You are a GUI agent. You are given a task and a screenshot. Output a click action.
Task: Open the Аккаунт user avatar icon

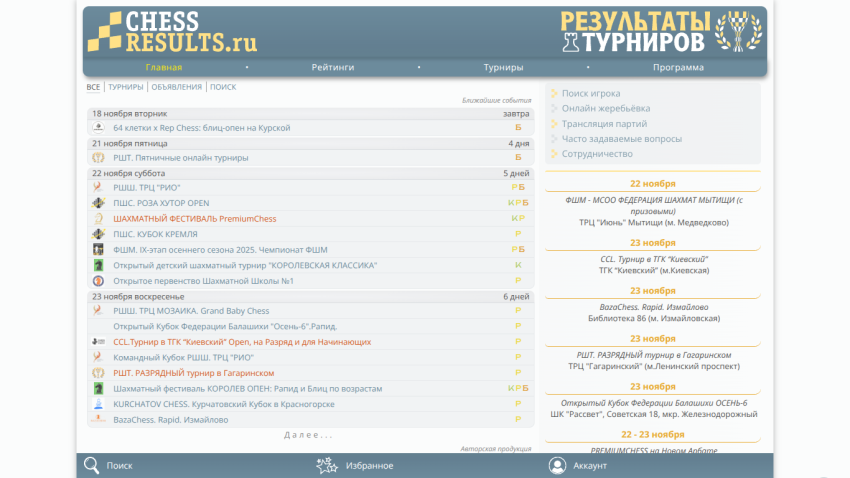click(x=557, y=466)
